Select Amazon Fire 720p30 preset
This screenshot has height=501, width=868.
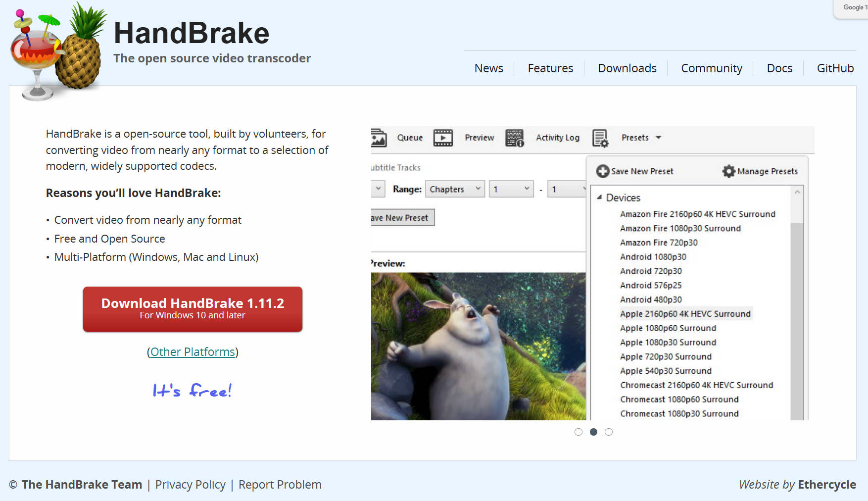coord(659,243)
